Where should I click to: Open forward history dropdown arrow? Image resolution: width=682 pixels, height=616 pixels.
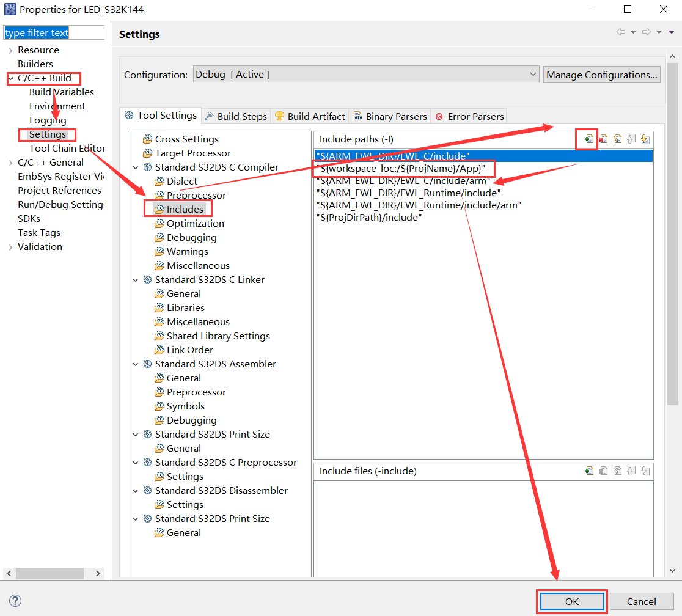[659, 32]
